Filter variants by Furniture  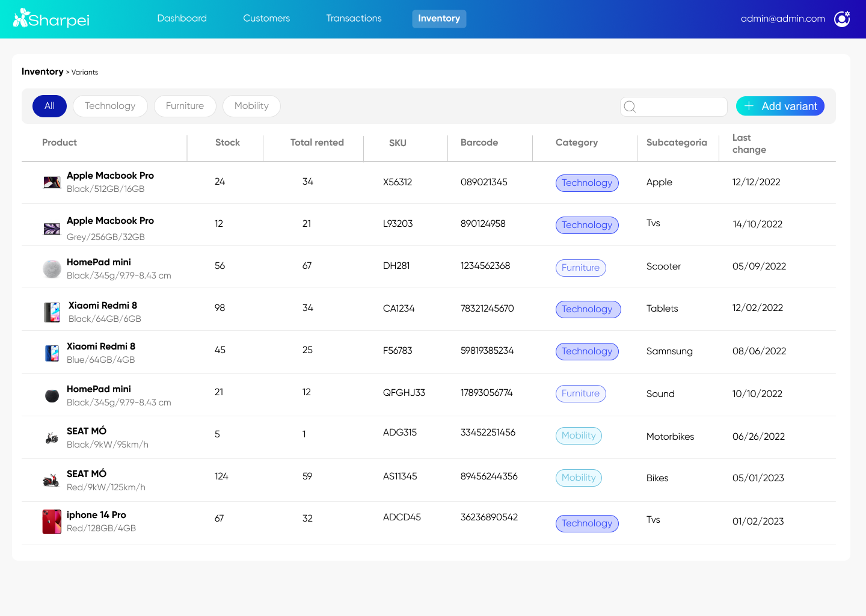[x=185, y=106]
